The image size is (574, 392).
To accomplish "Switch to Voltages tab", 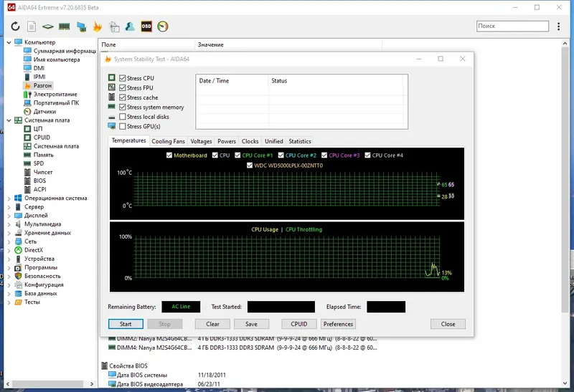I will [201, 141].
